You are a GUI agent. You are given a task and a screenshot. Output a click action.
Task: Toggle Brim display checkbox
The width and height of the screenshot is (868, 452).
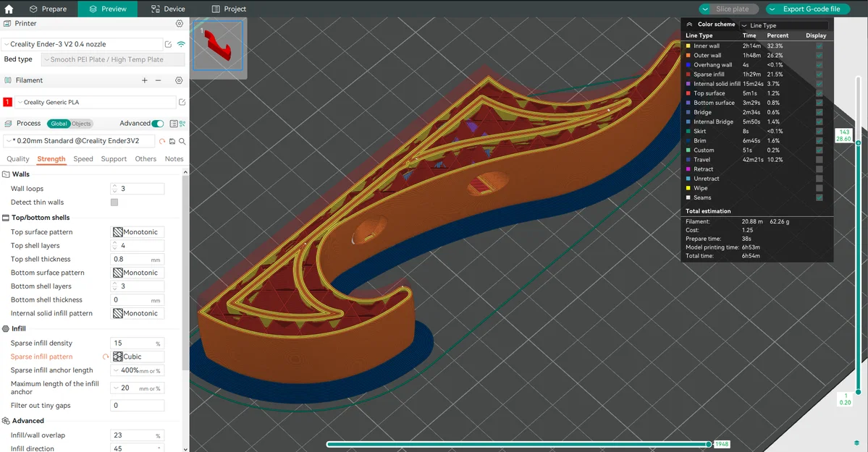819,140
